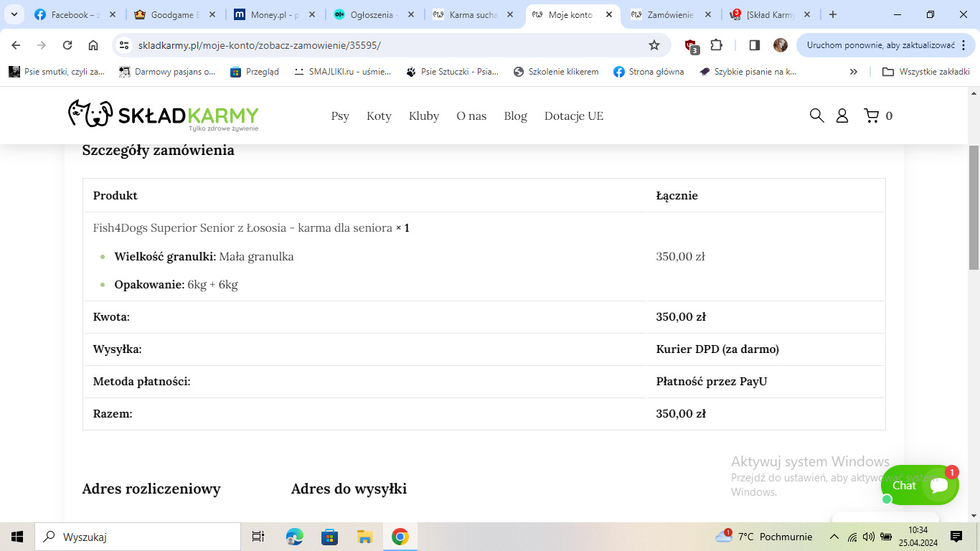Show hidden system tray icons

click(x=834, y=537)
